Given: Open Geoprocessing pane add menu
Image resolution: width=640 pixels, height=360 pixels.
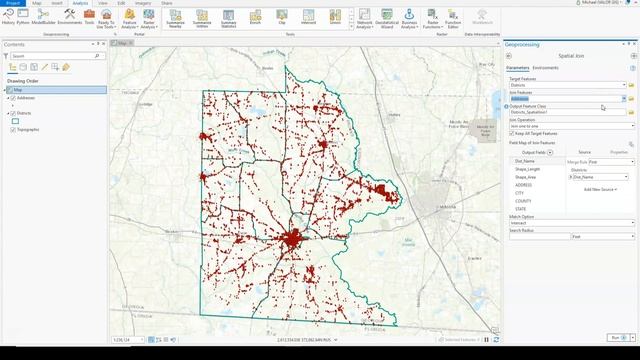Looking at the screenshot, I should point(633,56).
